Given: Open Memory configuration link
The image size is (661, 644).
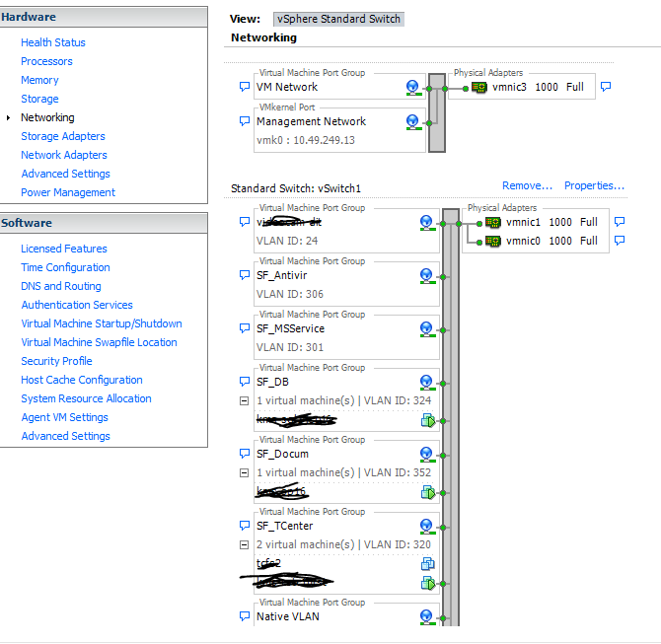Looking at the screenshot, I should point(39,80).
